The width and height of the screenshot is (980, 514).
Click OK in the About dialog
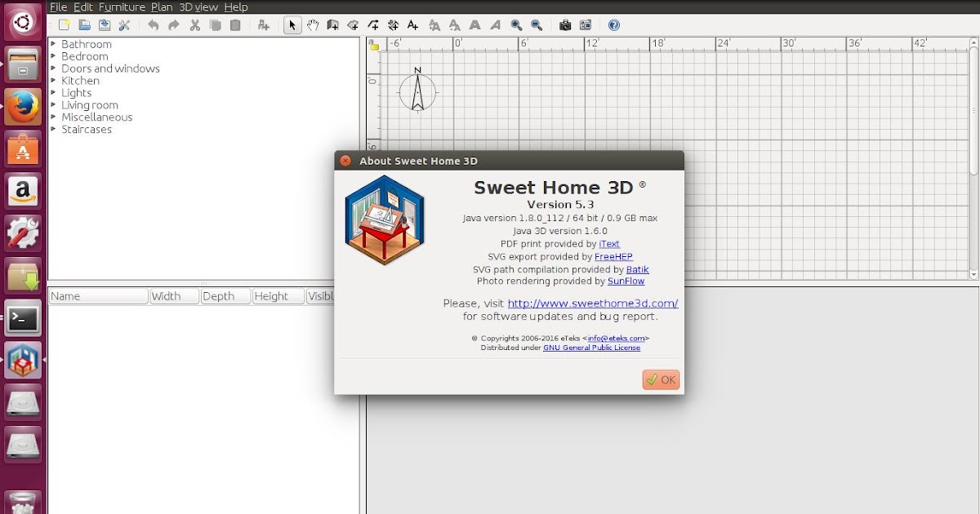[x=661, y=379]
